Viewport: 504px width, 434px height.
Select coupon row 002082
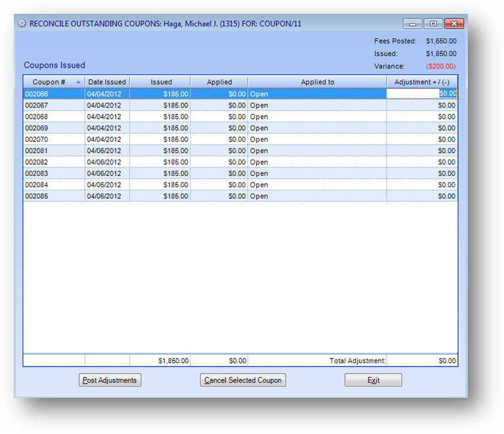click(x=240, y=162)
